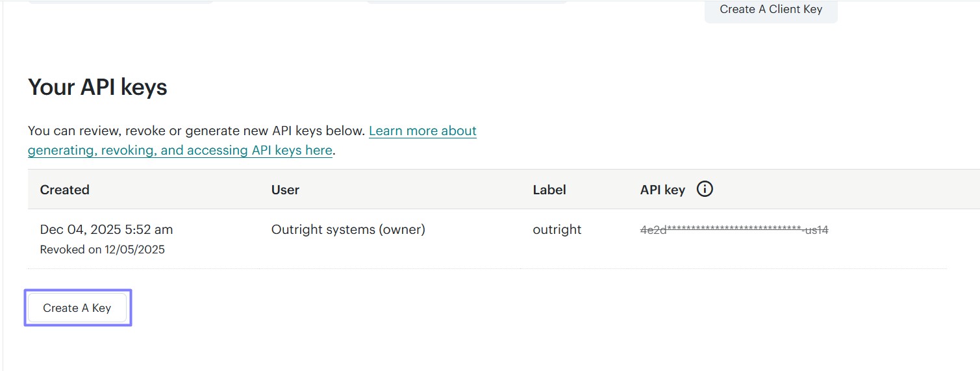This screenshot has height=371, width=980.
Task: Click the User column header
Action: click(x=285, y=190)
